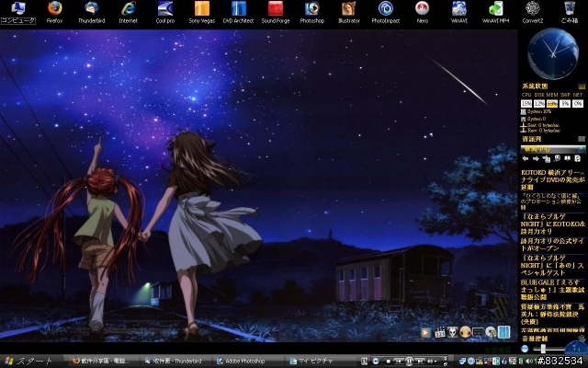
Task: Launch the Cool pro shortcut
Action: coord(165,12)
